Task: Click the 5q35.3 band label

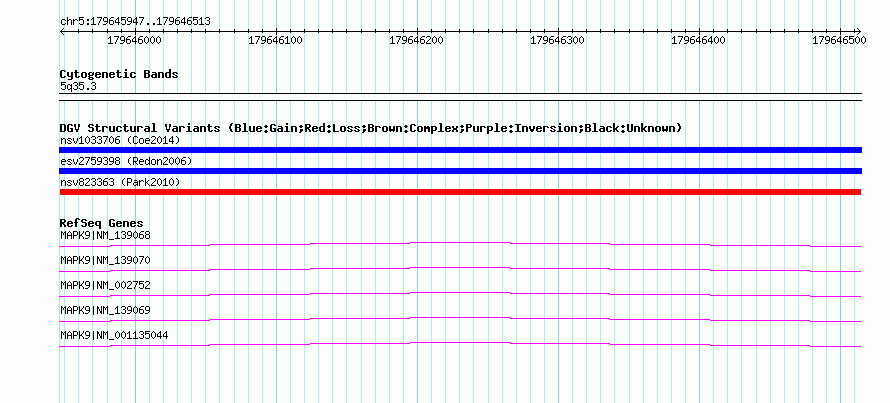Action: point(78,86)
